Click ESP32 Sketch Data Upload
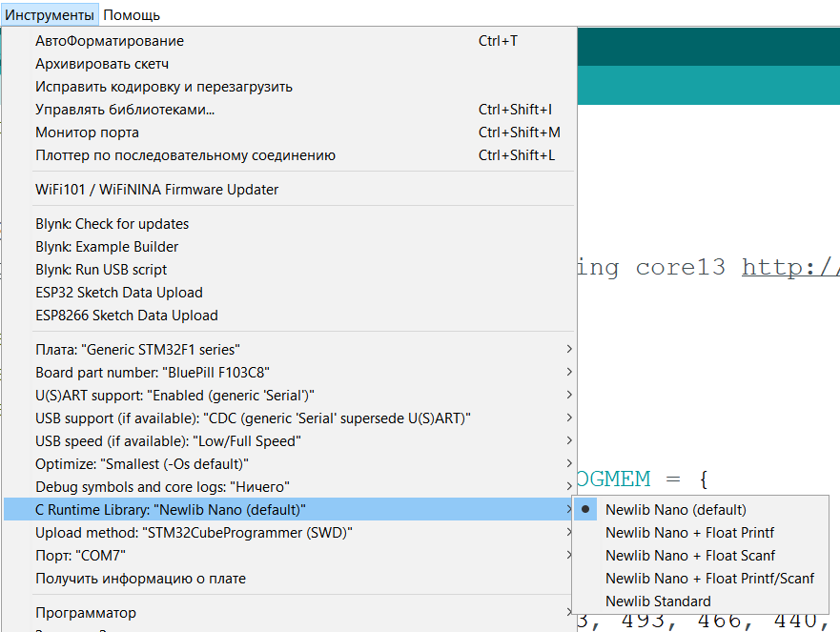Image resolution: width=840 pixels, height=632 pixels. (118, 293)
